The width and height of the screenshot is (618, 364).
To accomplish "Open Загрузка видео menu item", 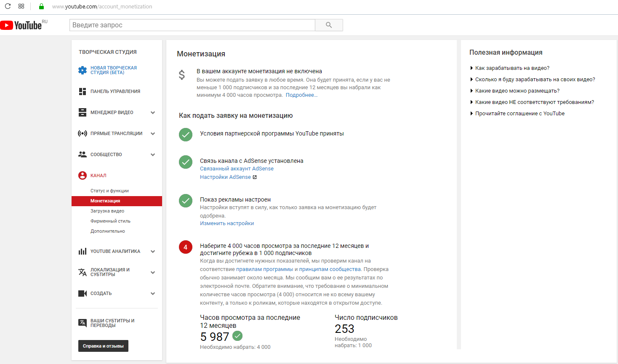I will [x=107, y=211].
